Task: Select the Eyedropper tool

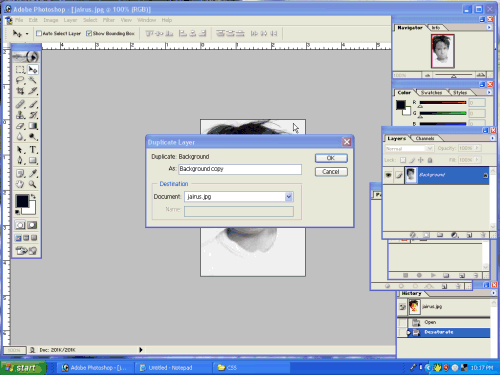Action: (x=33, y=173)
